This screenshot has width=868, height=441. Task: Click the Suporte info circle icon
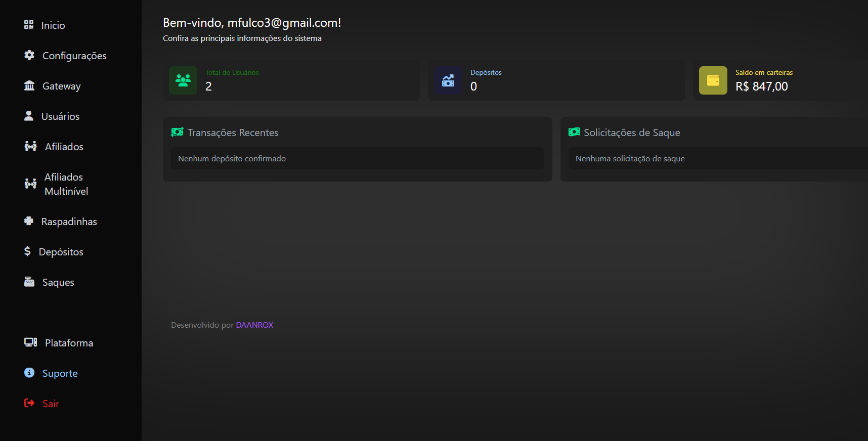pyautogui.click(x=29, y=373)
